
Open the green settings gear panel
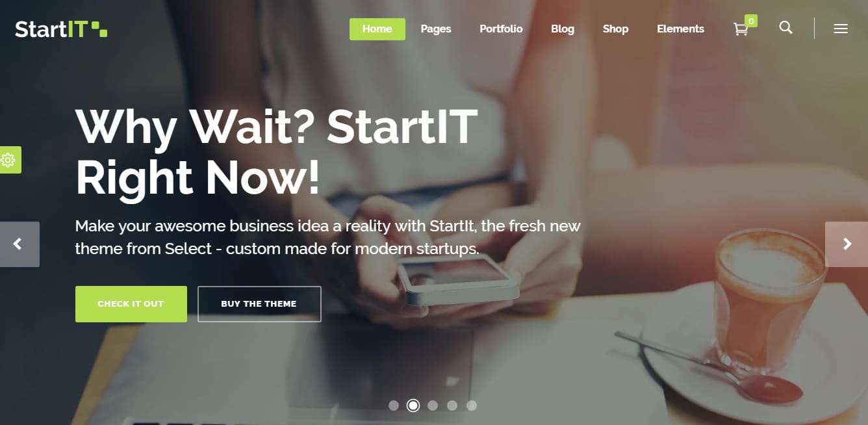click(x=9, y=160)
